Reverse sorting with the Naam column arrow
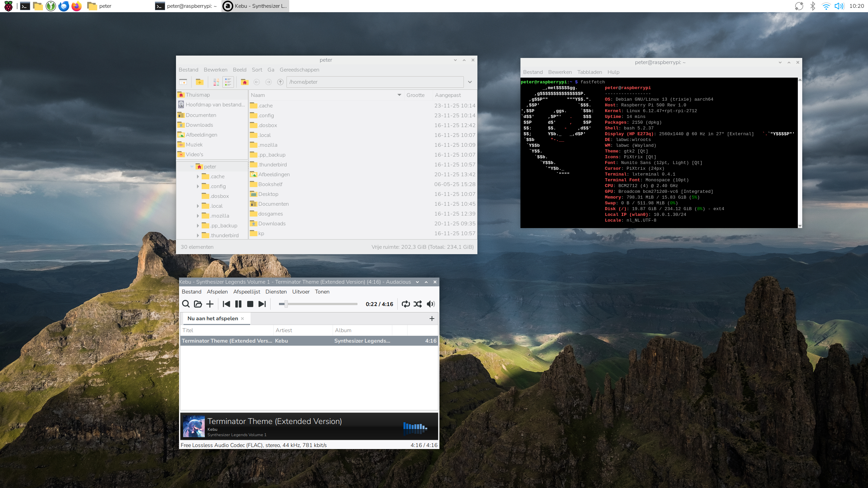 [x=399, y=95]
